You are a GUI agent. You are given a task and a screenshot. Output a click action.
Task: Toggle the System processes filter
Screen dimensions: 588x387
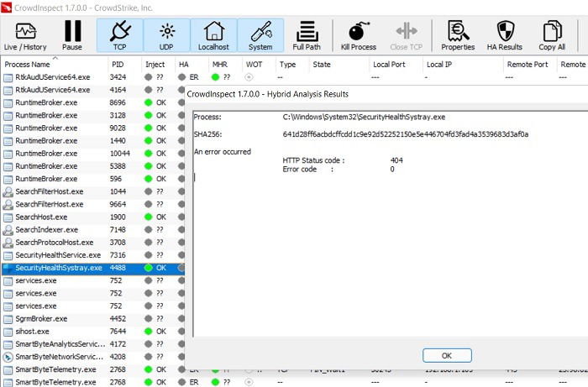(x=260, y=35)
